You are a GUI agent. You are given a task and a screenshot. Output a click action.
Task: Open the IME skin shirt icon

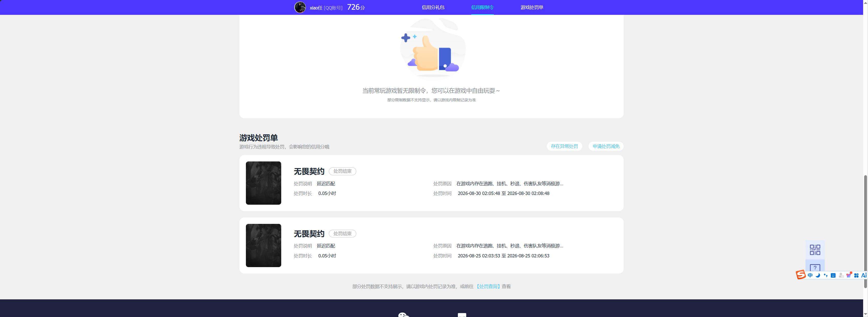(x=849, y=275)
